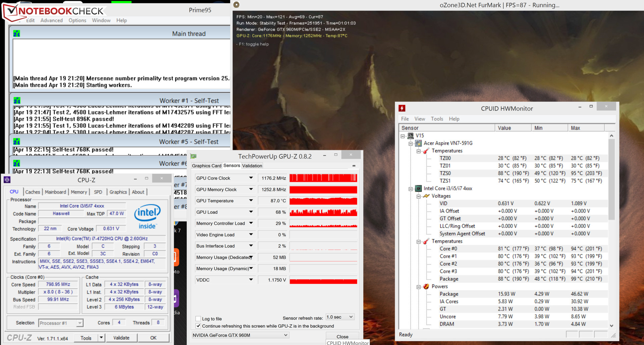Click the Acer Aspire mainboard icon
Viewport: 644px width, 345px height.
tap(418, 143)
